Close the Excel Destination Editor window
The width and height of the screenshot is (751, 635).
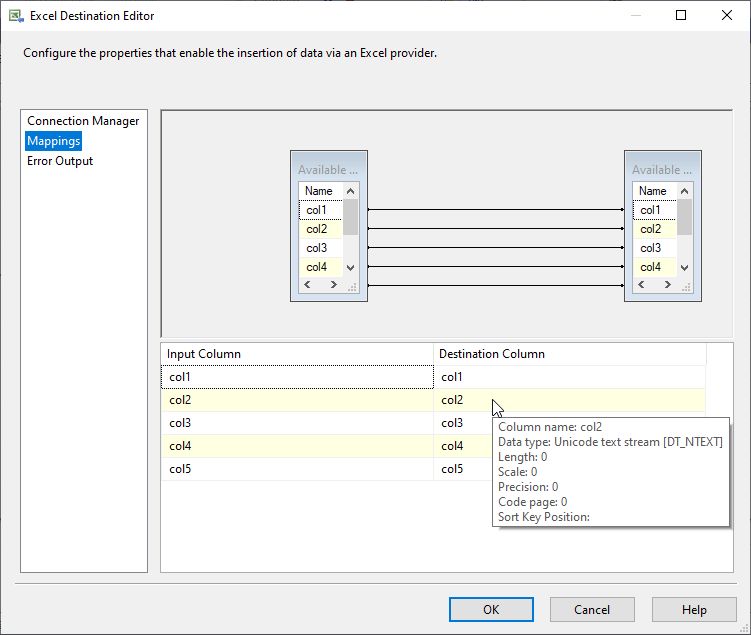click(727, 15)
